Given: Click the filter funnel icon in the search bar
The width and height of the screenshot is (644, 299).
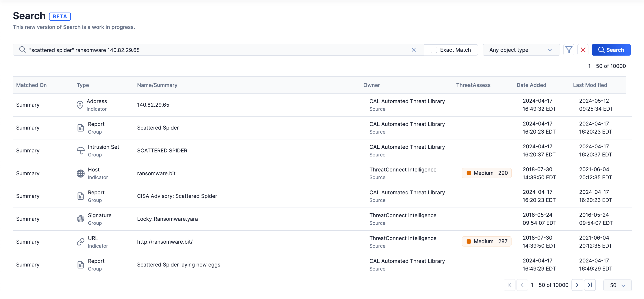Looking at the screenshot, I should coord(569,50).
